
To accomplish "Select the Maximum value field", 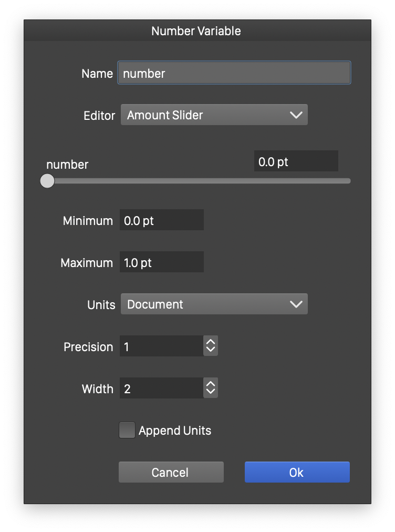I will 161,262.
